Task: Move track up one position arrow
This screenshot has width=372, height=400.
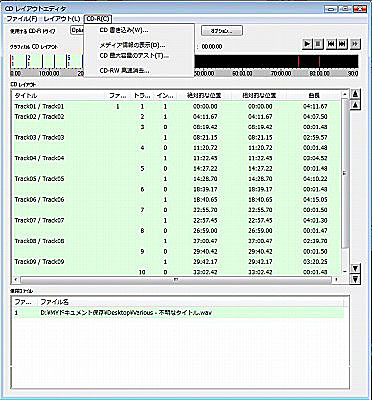Action: coord(356,106)
